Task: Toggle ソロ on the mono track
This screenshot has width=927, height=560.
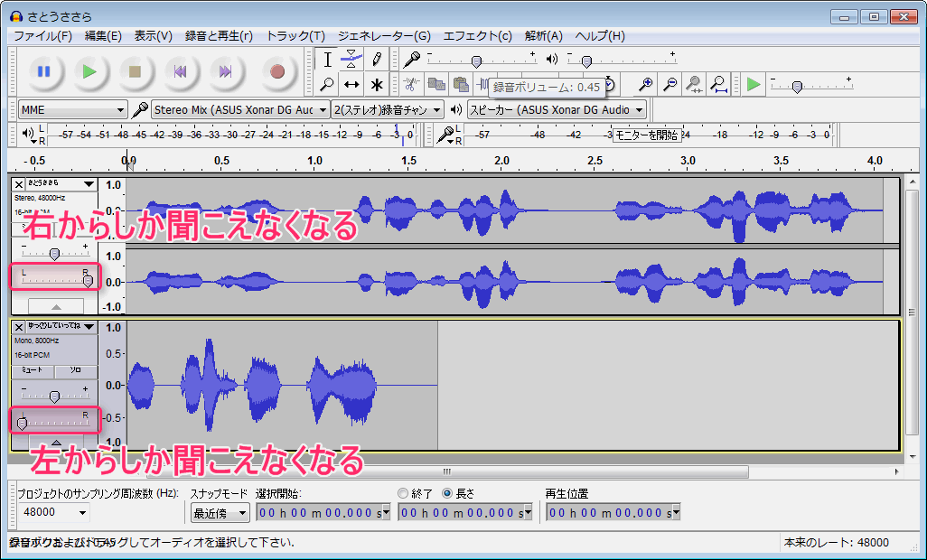Action: [x=76, y=371]
